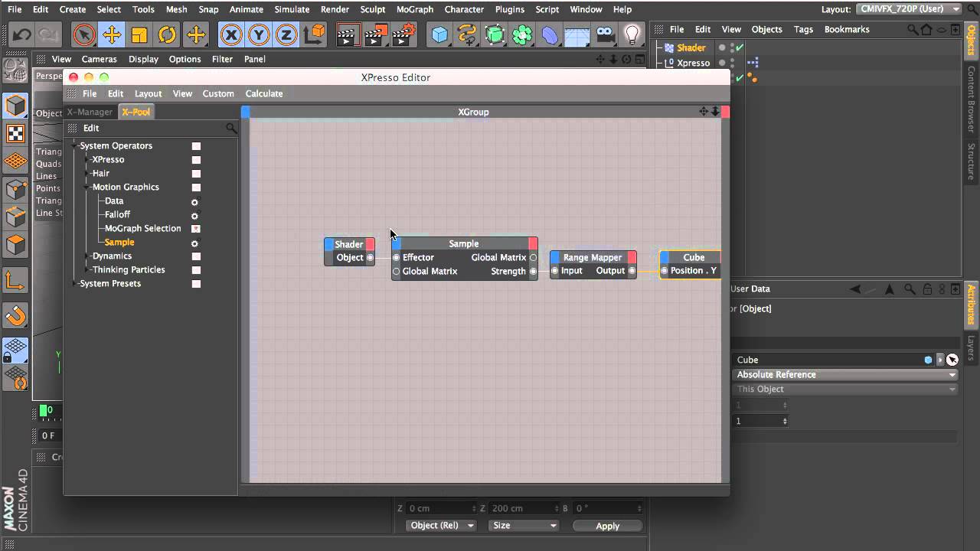Open the Tags menu in Object Manager

click(x=803, y=29)
